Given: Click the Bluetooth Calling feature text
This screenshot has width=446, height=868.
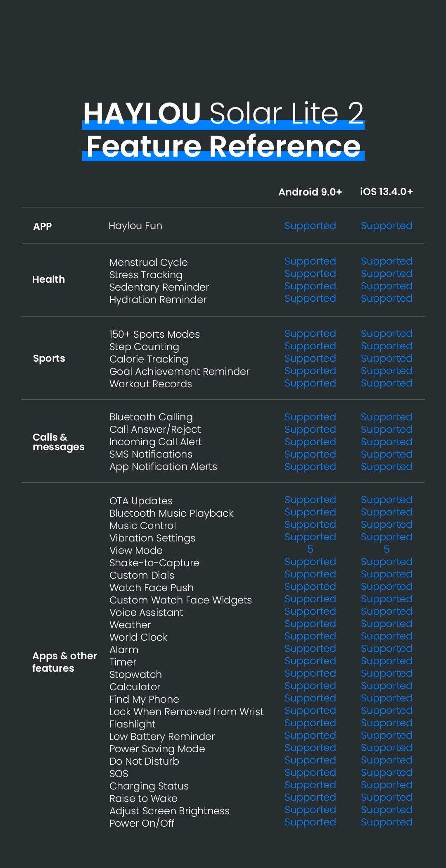Looking at the screenshot, I should click(x=151, y=417).
